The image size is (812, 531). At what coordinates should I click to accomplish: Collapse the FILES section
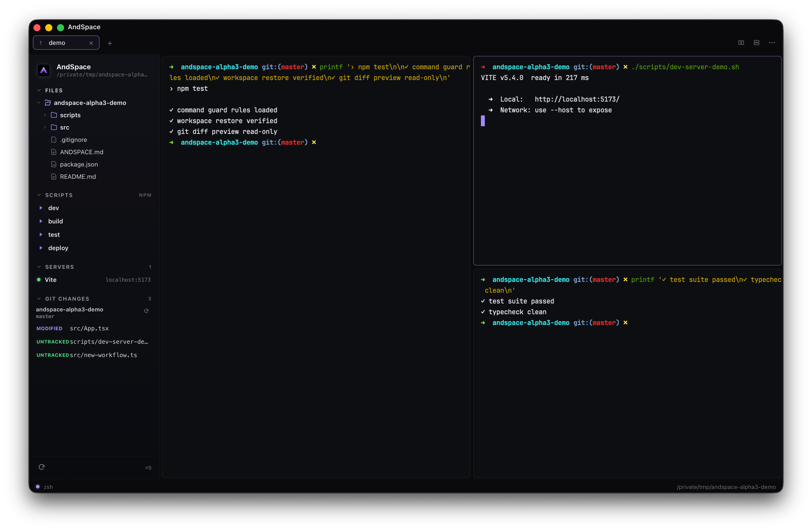(39, 90)
